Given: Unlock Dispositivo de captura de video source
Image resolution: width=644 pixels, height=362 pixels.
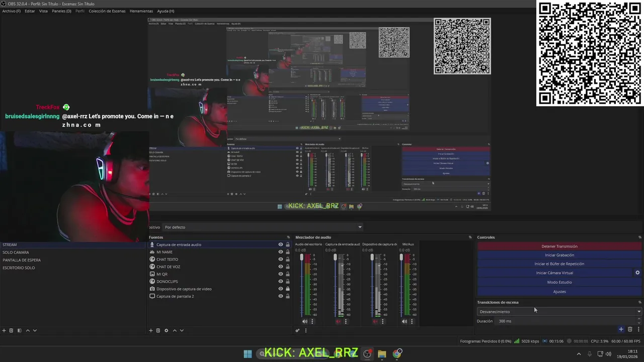Looking at the screenshot, I should [288, 289].
